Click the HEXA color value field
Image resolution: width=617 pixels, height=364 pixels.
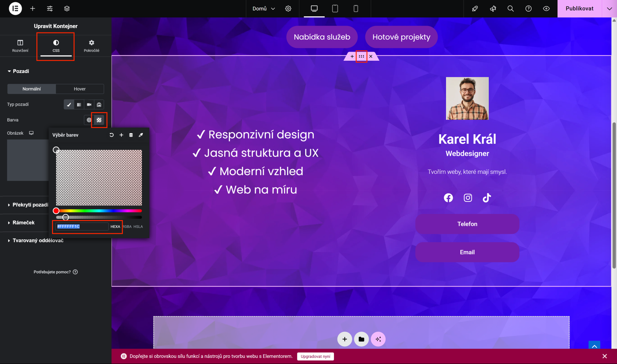[x=82, y=226]
